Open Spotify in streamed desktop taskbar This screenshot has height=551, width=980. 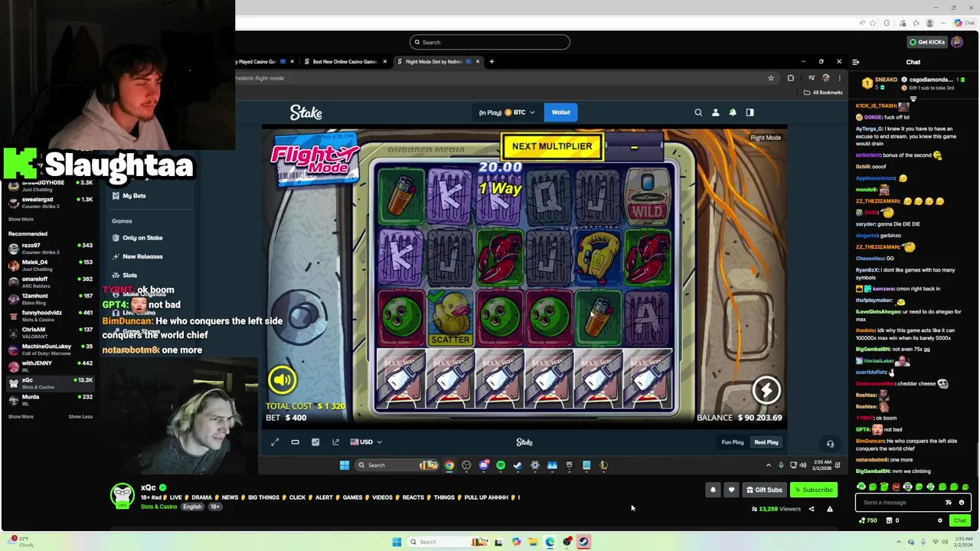click(x=501, y=465)
